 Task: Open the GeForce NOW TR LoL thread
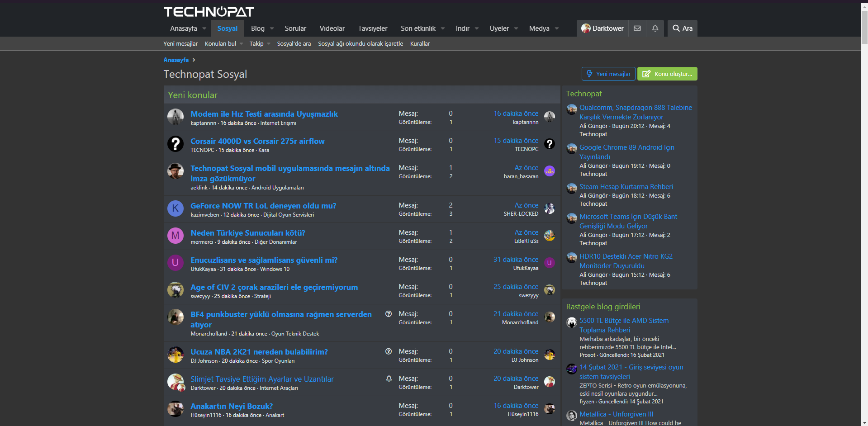point(263,205)
